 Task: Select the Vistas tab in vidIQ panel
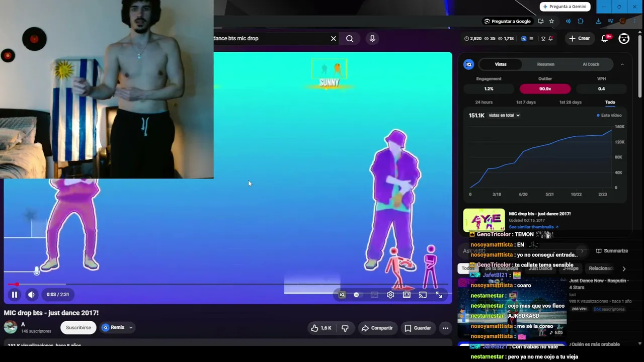coord(501,64)
